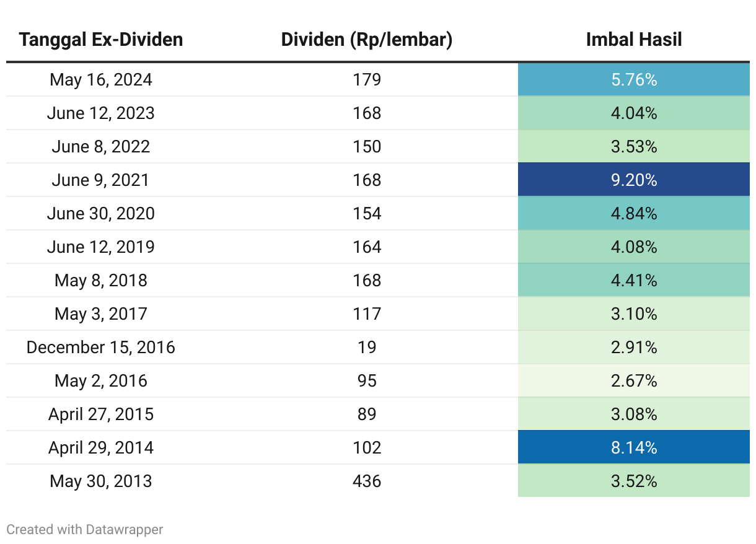Screen dimensions: 756x544
Task: Select the December 15, 2016 date cell
Action: click(x=101, y=348)
